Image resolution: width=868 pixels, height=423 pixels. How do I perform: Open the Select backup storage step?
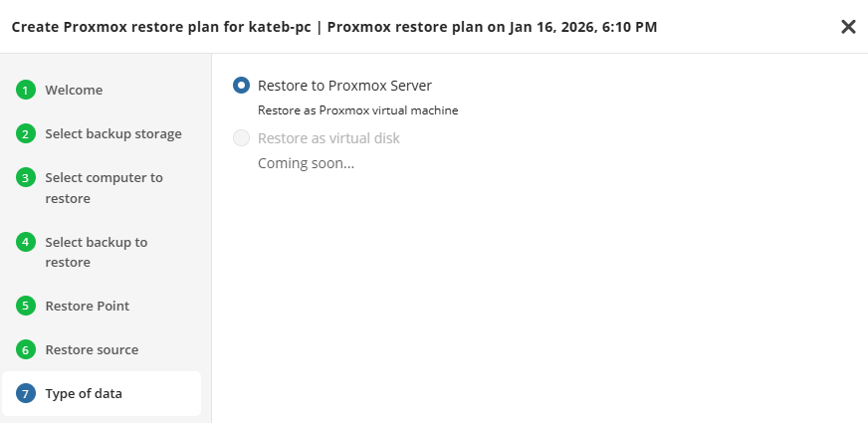pyautogui.click(x=113, y=134)
